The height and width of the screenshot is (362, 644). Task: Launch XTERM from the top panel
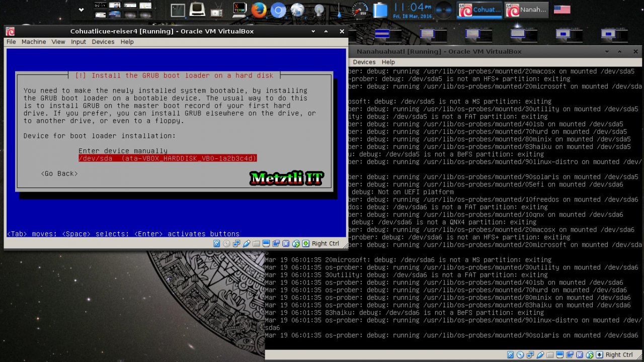tap(239, 10)
